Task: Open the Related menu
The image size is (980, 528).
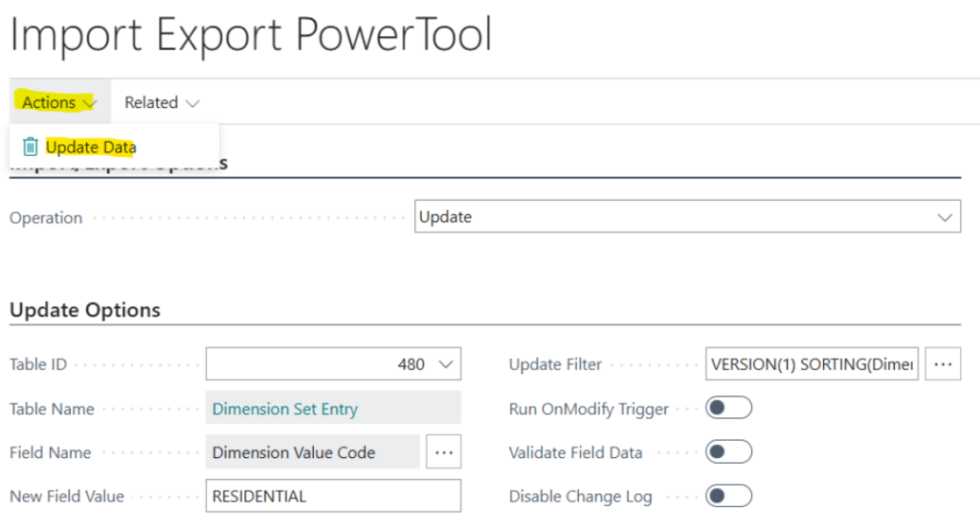Action: point(151,102)
